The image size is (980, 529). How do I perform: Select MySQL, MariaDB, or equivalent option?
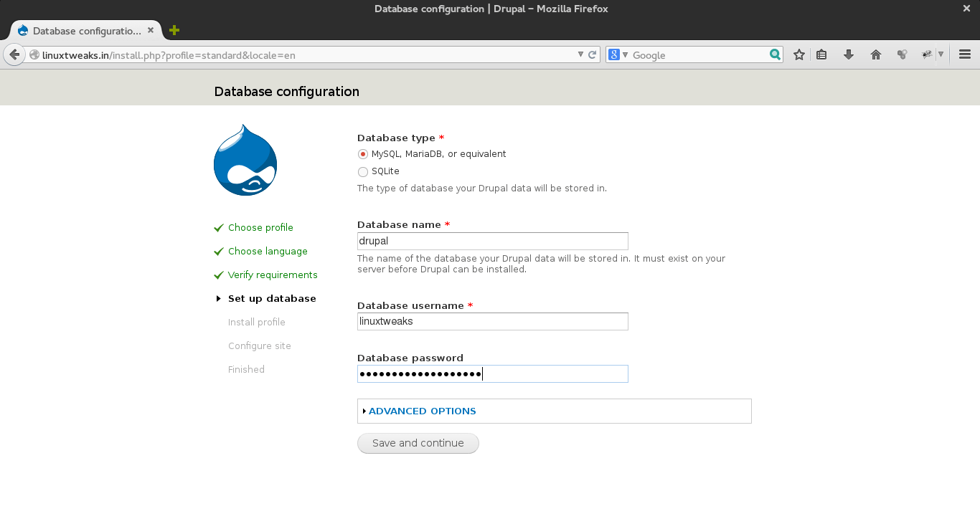click(363, 154)
